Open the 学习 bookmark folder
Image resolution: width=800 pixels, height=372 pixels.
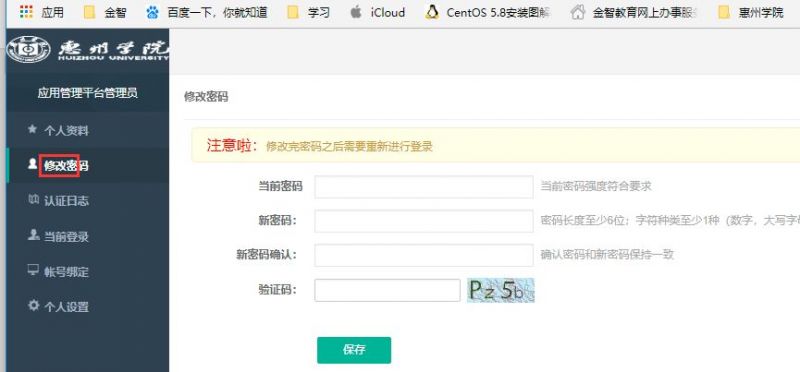point(308,12)
